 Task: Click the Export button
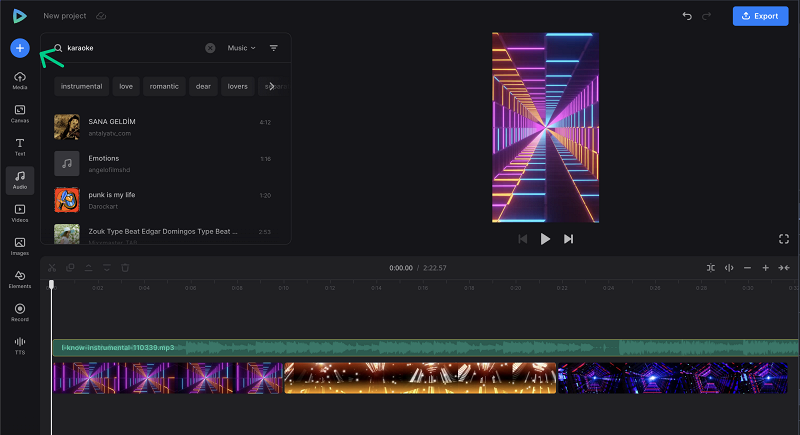coord(760,16)
